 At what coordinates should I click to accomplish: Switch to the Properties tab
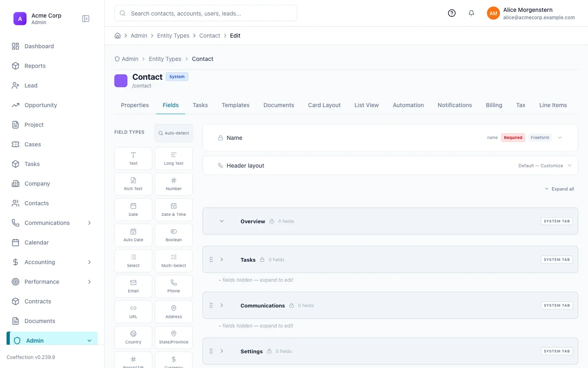(135, 105)
